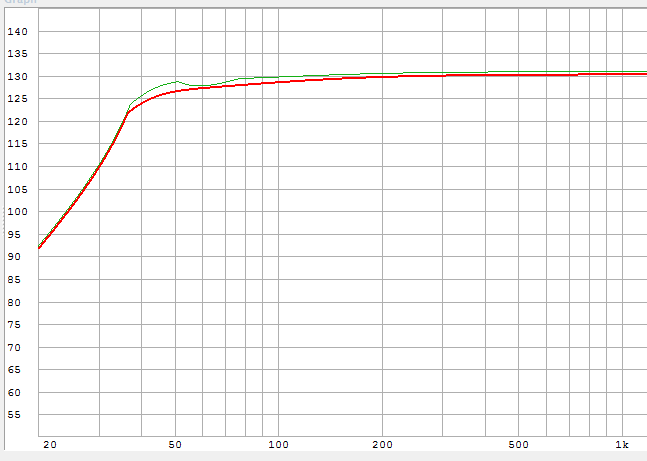Viewport: 647px width, 461px height.
Task: Click the 200 Hz x-axis label
Action: 383,445
